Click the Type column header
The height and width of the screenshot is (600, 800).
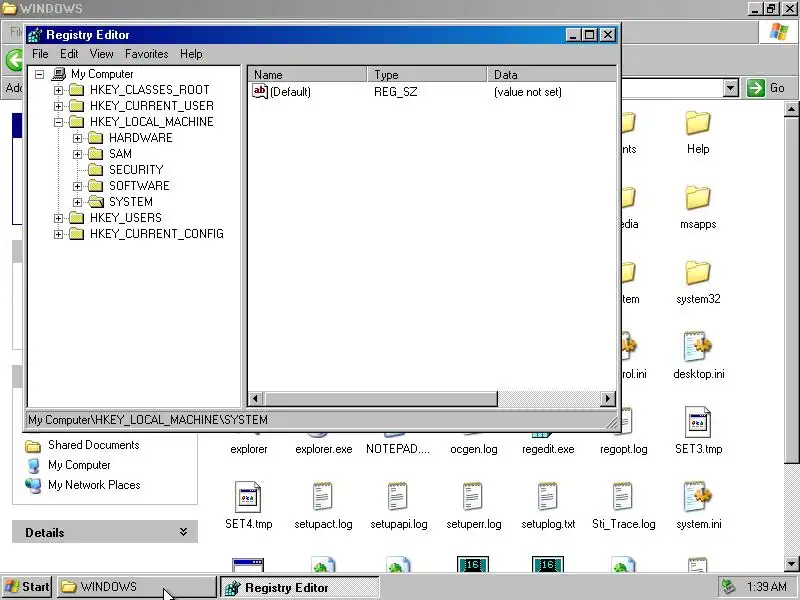click(x=427, y=74)
